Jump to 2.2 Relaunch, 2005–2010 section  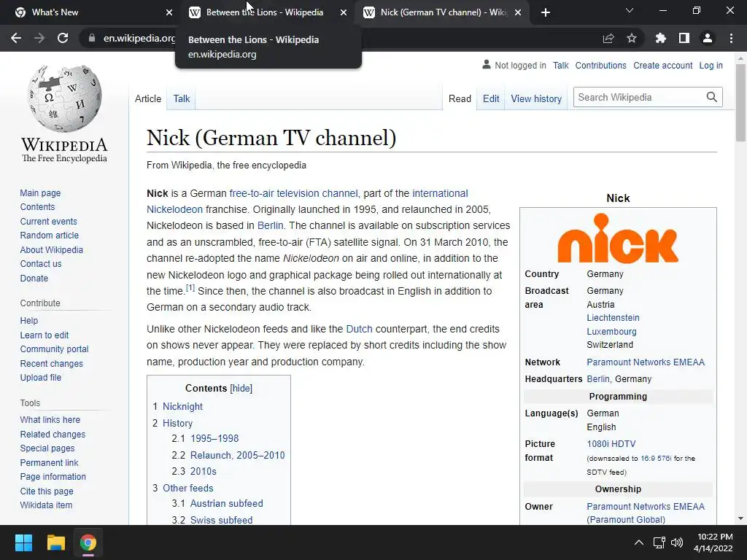(x=237, y=455)
